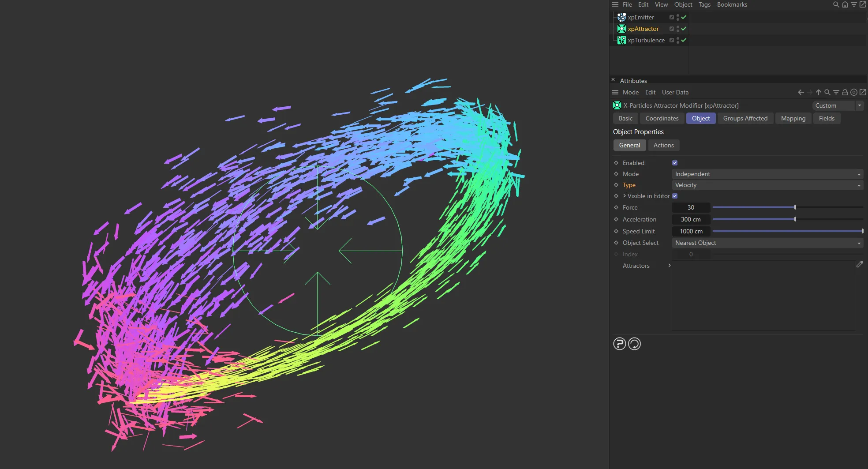
Task: Select the xpEmitter object icon
Action: click(621, 17)
